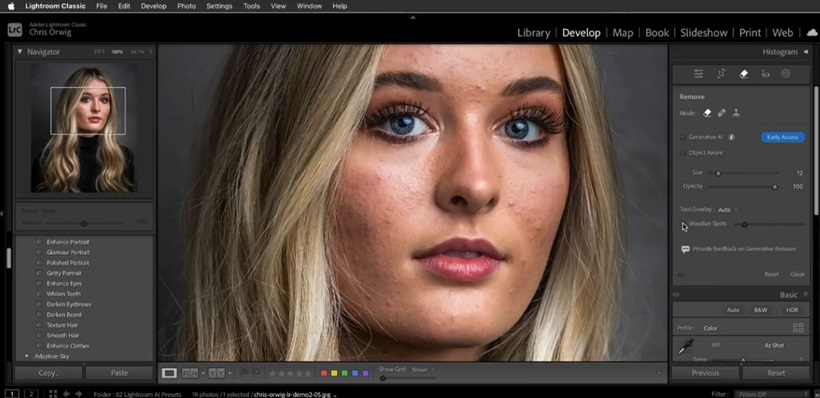Set star rating in the toolbar
The width and height of the screenshot is (820, 398).
(x=290, y=373)
